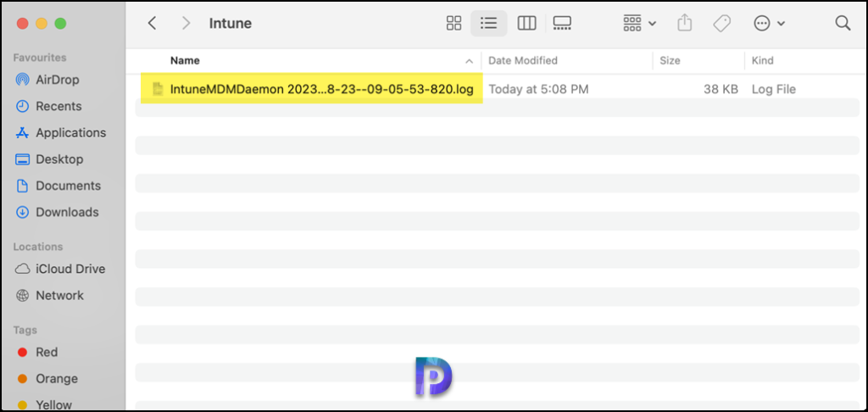Toggle sort direction arrow in Name column
Screen dimensions: 868x412
[470, 61]
